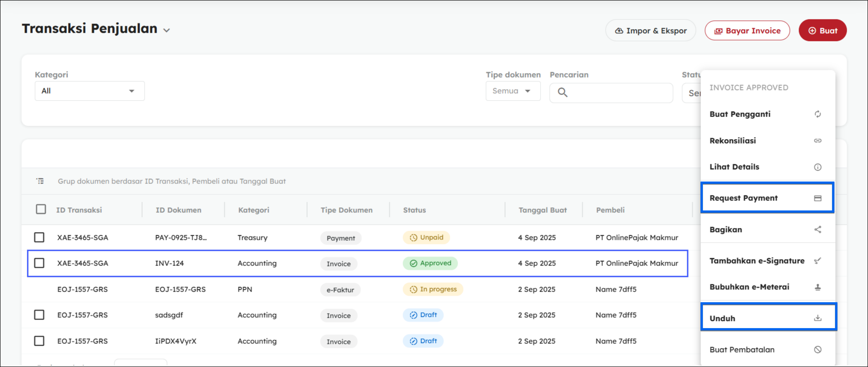Click the Kategori column header in table
The image size is (868, 367).
254,210
